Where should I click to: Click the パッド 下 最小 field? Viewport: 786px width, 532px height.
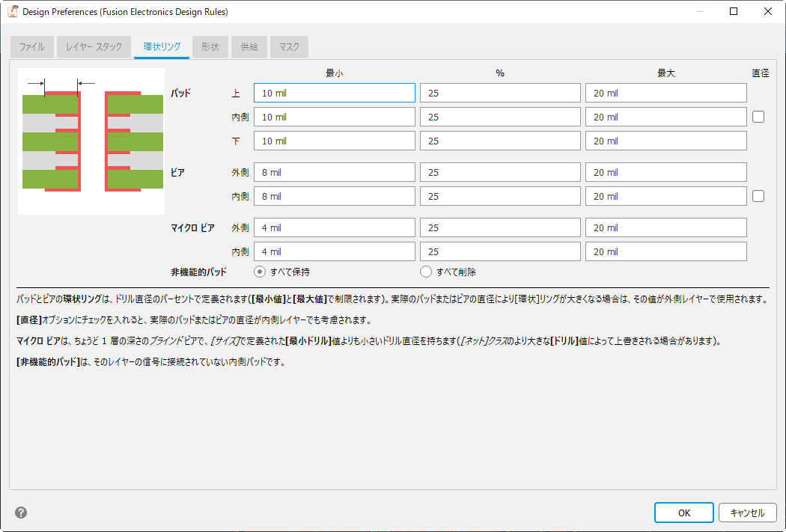pyautogui.click(x=335, y=141)
